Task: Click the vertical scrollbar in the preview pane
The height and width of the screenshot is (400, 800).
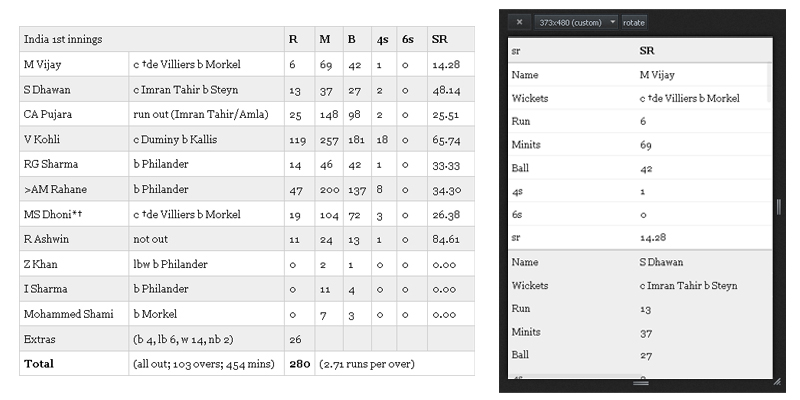Action: point(769,82)
